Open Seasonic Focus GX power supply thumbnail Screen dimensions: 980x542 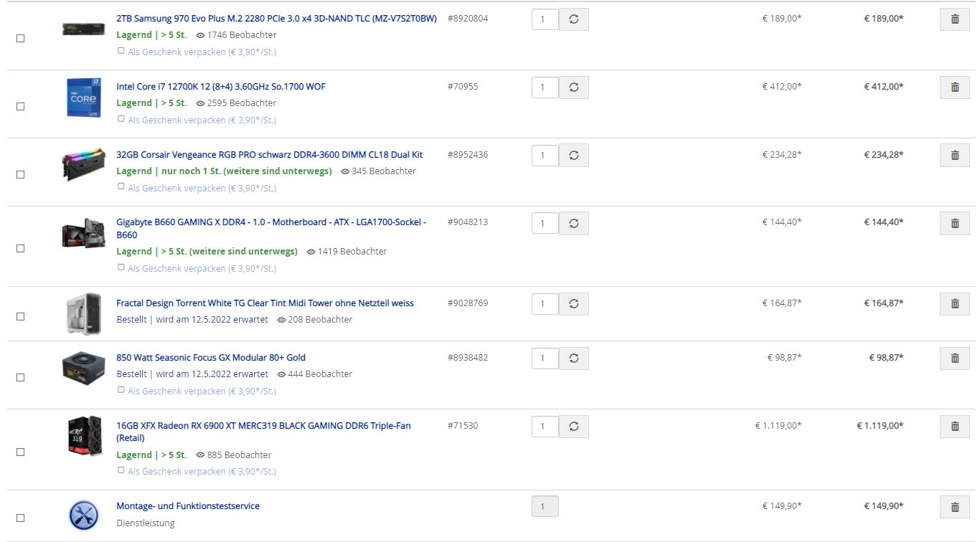[x=84, y=367]
